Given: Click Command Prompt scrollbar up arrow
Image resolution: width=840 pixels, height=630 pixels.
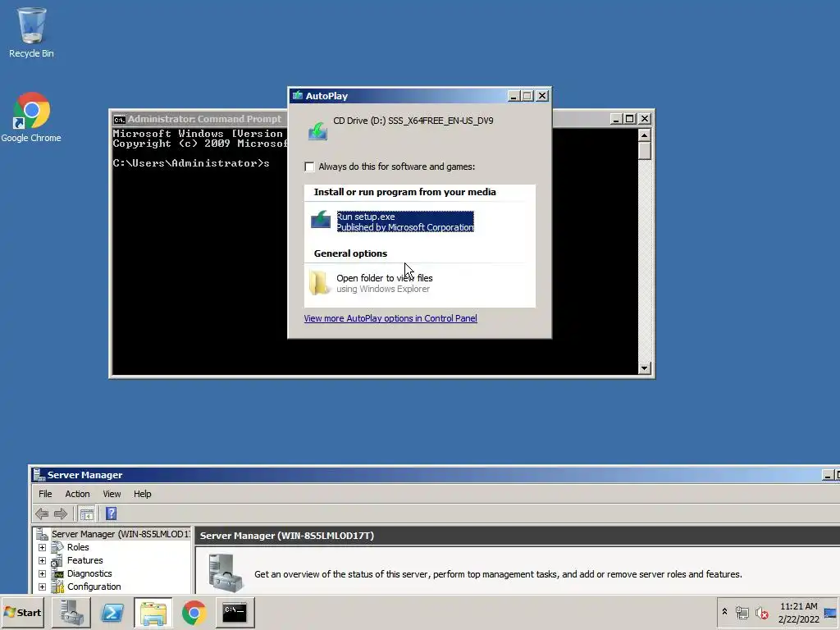Looking at the screenshot, I should (645, 135).
